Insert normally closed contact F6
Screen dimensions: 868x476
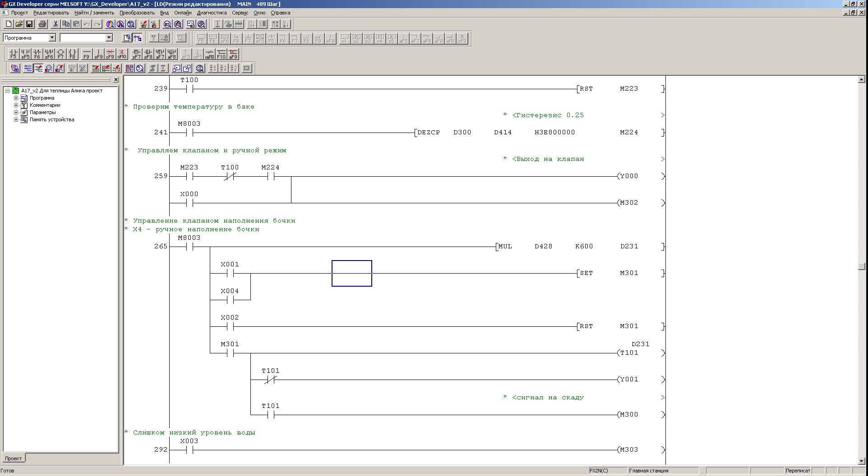tap(37, 54)
